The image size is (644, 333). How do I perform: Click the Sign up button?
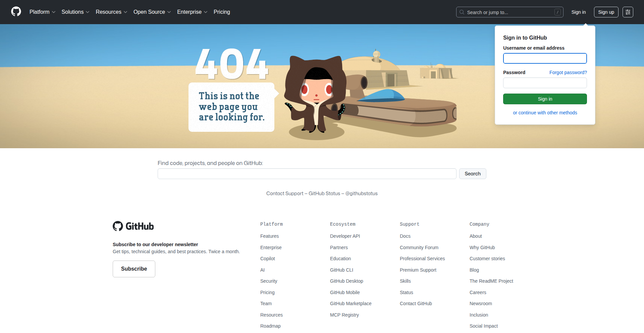606,12
